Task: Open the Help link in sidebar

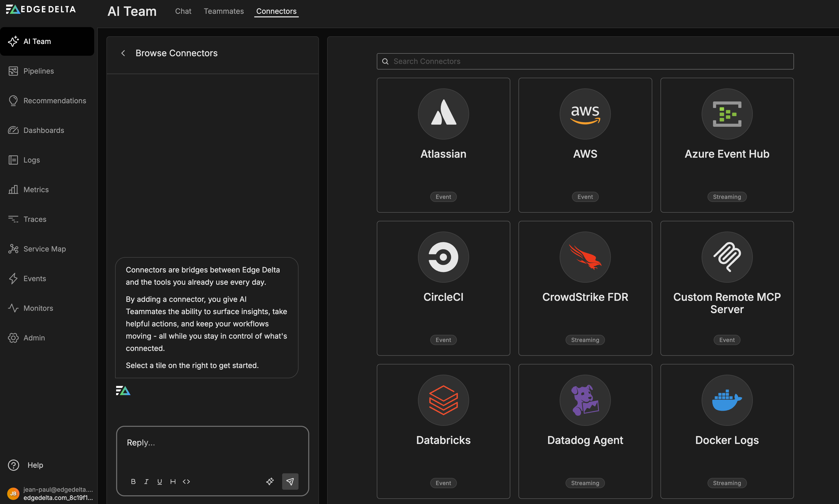Action: coord(35,465)
